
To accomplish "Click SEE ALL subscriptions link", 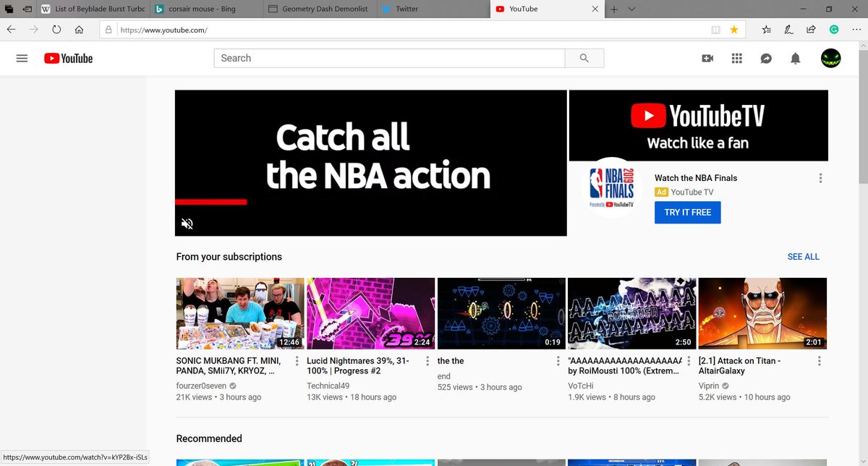I will tap(803, 257).
